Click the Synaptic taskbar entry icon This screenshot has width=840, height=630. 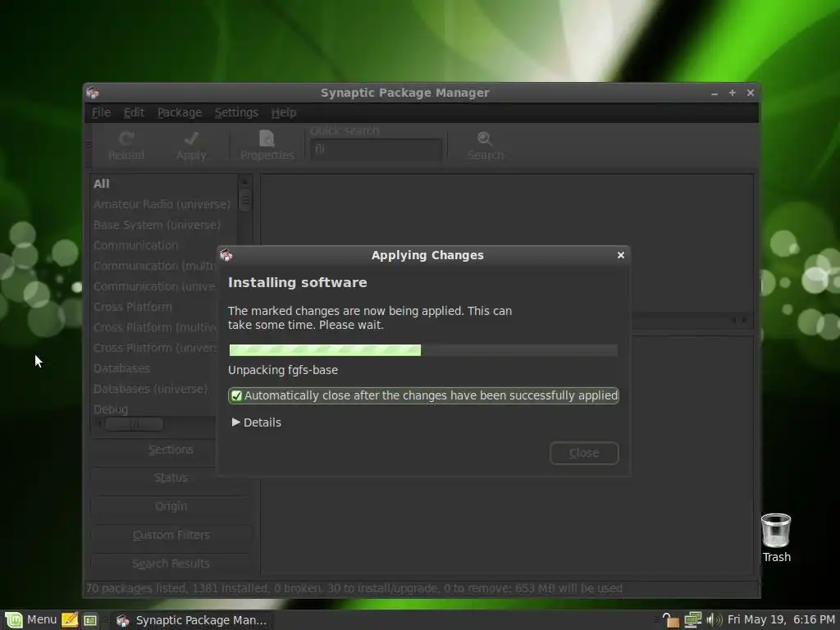click(123, 620)
